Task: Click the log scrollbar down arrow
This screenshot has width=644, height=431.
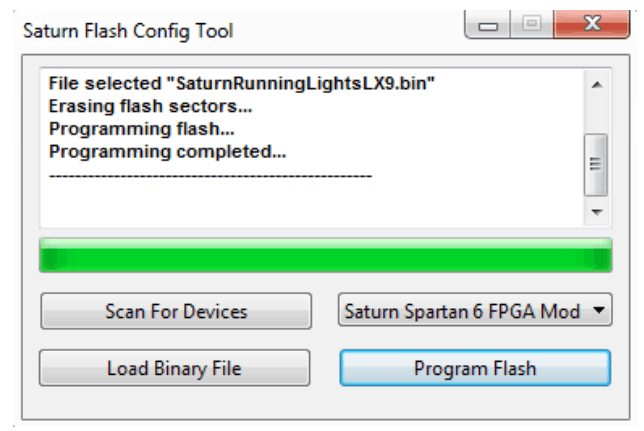Action: point(598,213)
